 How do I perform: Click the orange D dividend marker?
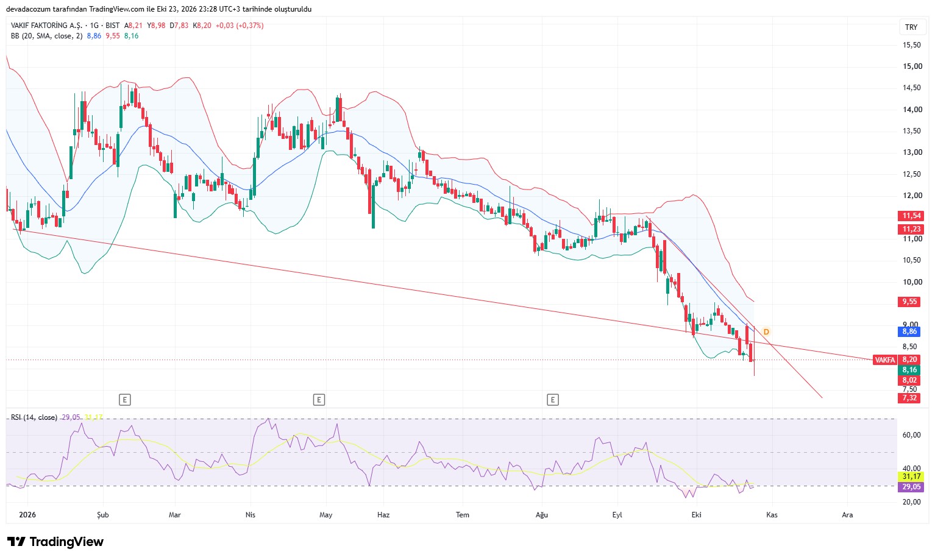point(766,332)
